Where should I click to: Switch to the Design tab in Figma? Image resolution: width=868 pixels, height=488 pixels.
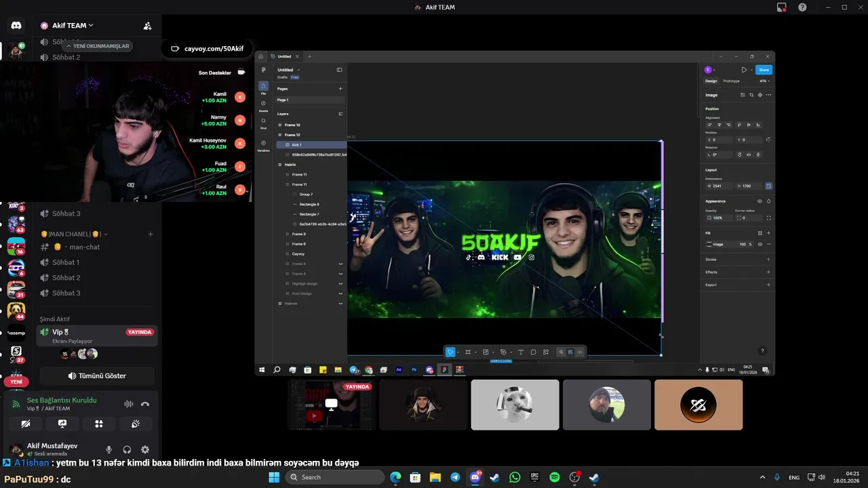(711, 81)
